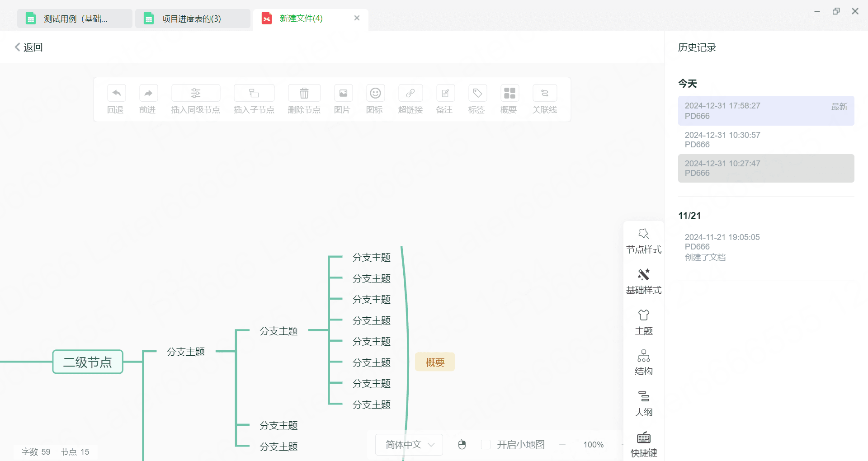Image resolution: width=868 pixels, height=461 pixels.
Task: Click the delete node (删除节点) trash icon
Action: point(304,93)
